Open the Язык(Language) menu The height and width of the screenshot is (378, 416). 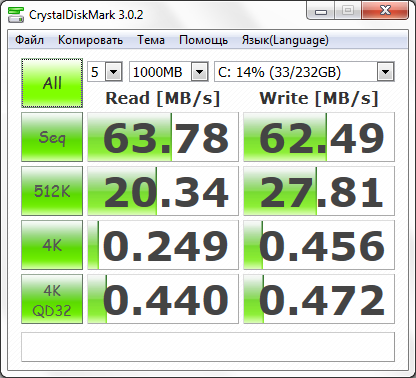[x=285, y=40]
